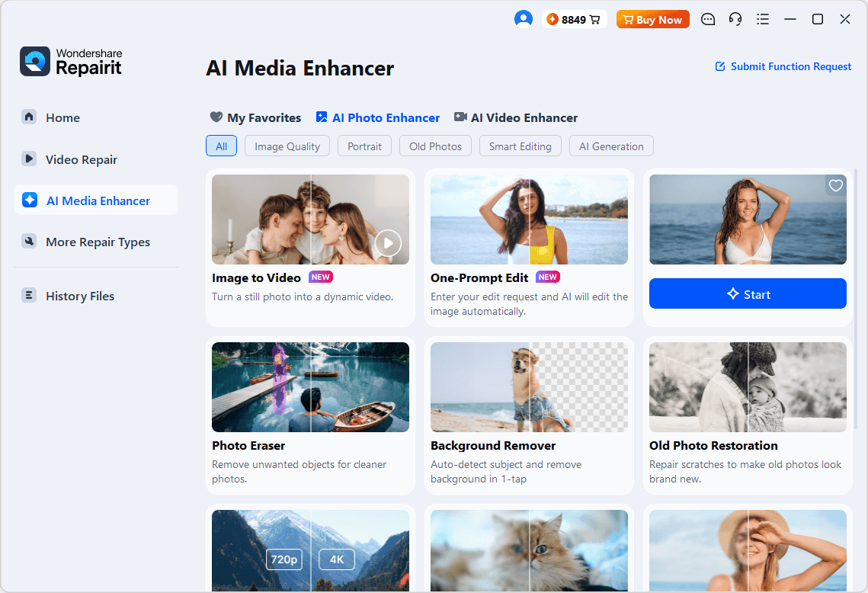The height and width of the screenshot is (593, 868).
Task: Click the Wondershare Repairit logo
Action: pos(71,62)
